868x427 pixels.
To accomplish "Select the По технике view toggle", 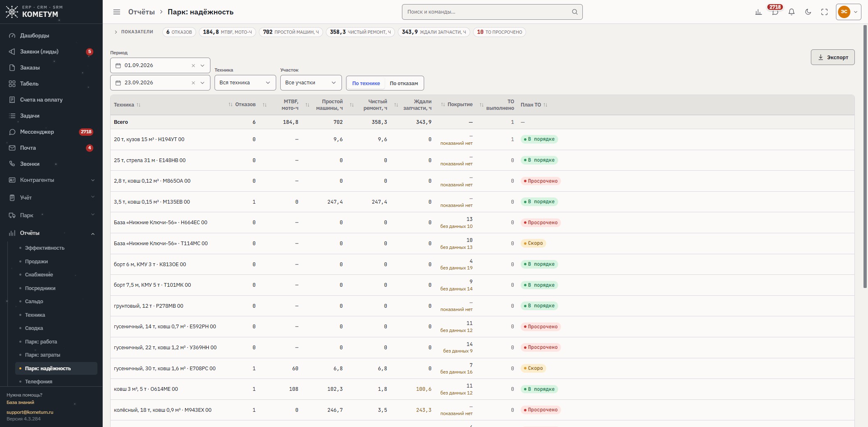I will coord(366,83).
